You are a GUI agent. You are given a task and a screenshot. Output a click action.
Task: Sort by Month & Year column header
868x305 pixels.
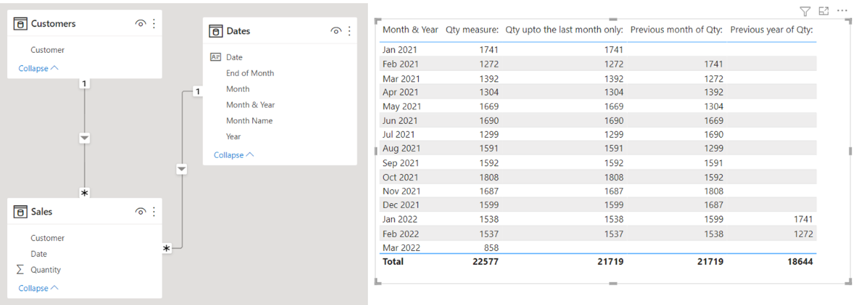point(410,30)
